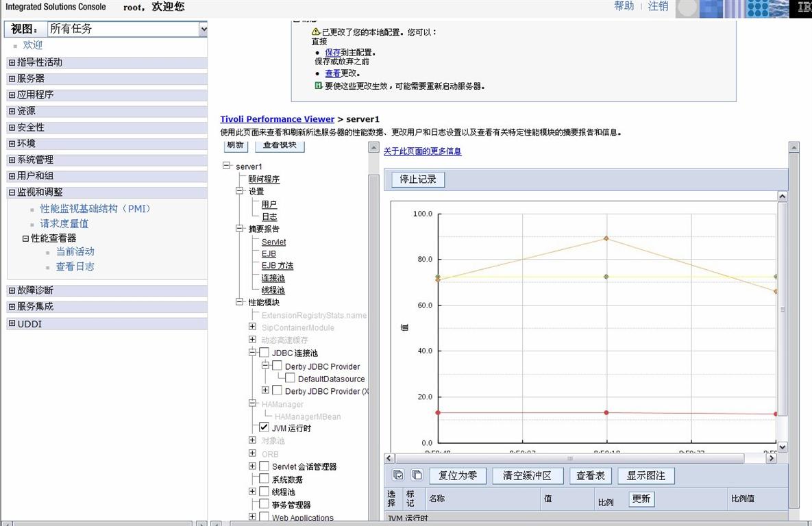This screenshot has height=526, width=812.
Task: Click the chart's scroll-down arrow
Action: [783, 447]
